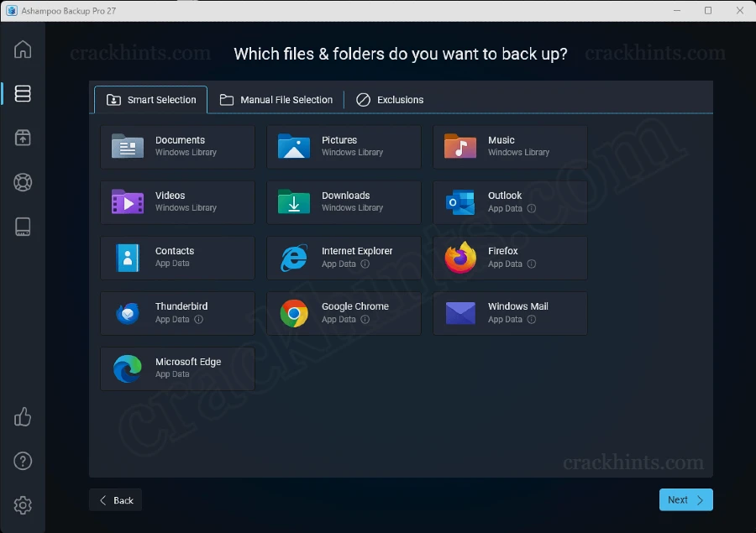The width and height of the screenshot is (756, 533).
Task: Select the Thunderbird app data tile
Action: [177, 313]
